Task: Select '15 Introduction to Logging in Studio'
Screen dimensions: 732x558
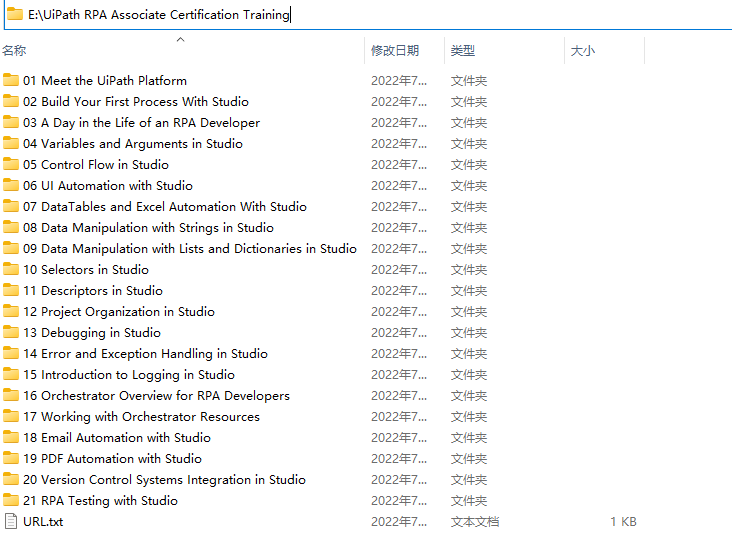Action: pos(129,374)
